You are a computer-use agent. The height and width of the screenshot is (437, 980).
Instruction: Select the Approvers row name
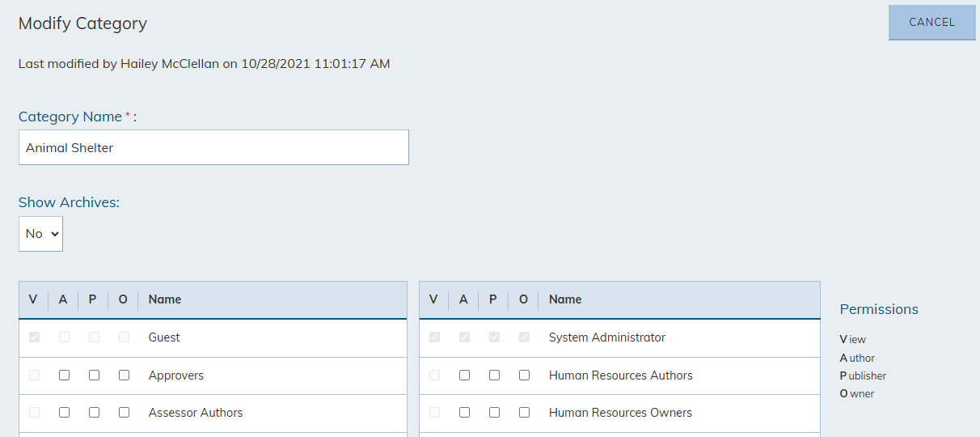[x=176, y=375]
